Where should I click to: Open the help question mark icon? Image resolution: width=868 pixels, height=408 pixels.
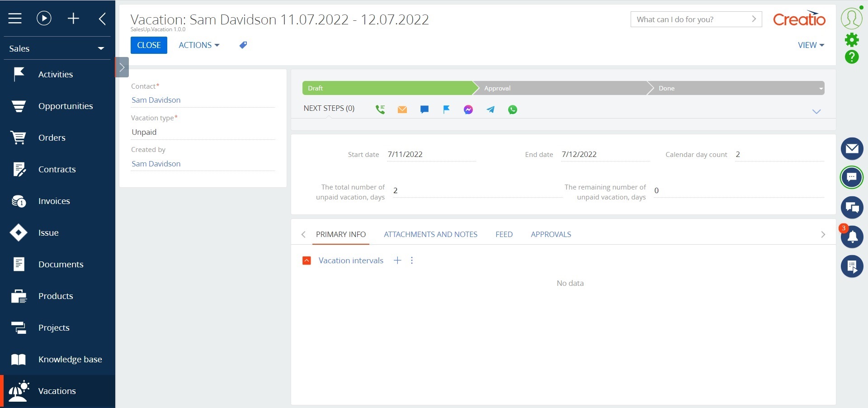(x=852, y=57)
